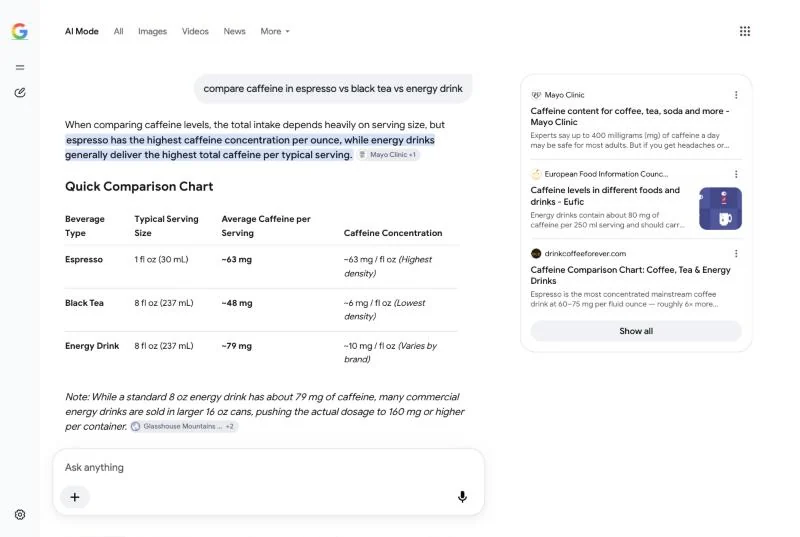This screenshot has height=537, width=800.
Task: Expand the More dropdown menu
Action: [274, 31]
